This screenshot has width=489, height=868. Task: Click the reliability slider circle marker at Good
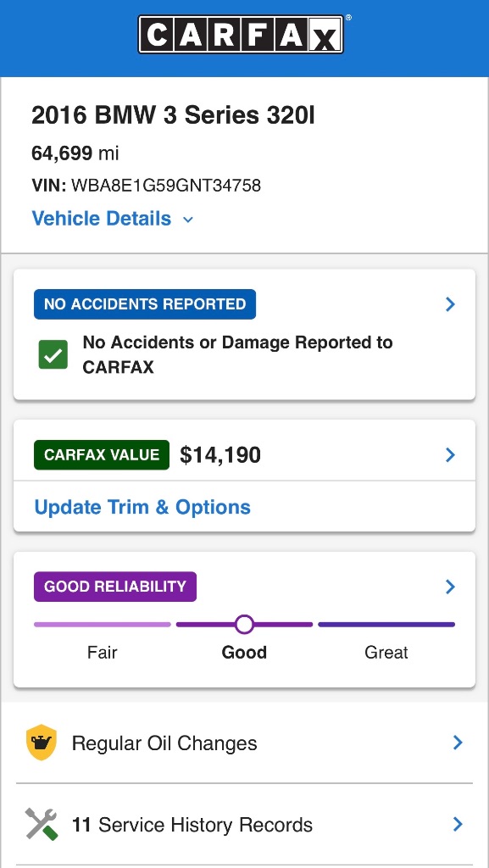click(244, 625)
